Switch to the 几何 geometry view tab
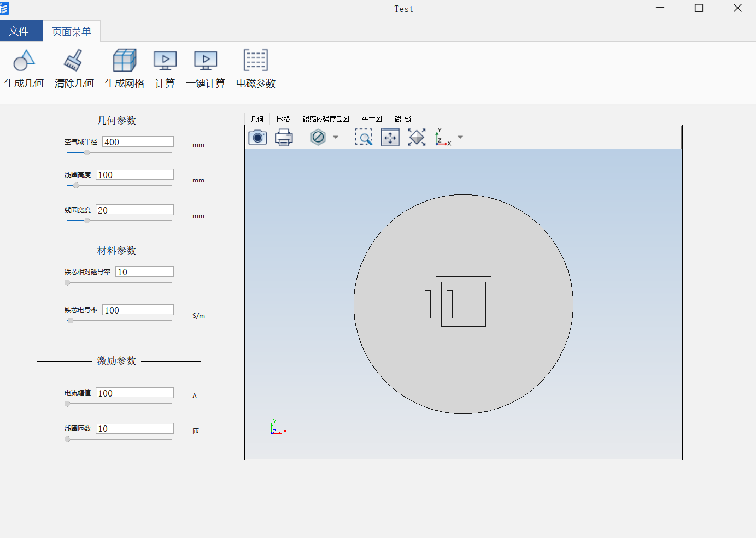The width and height of the screenshot is (756, 538). tap(257, 119)
